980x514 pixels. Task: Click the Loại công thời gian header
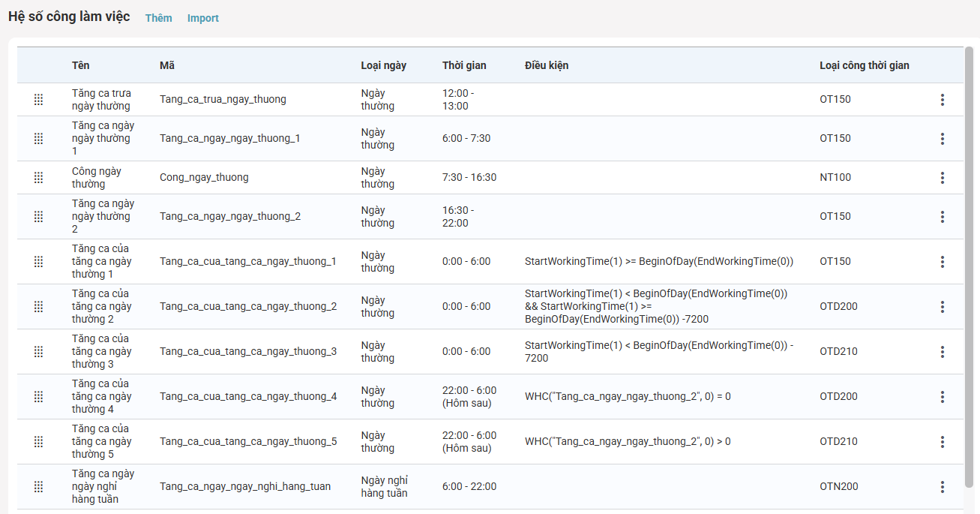coord(865,65)
